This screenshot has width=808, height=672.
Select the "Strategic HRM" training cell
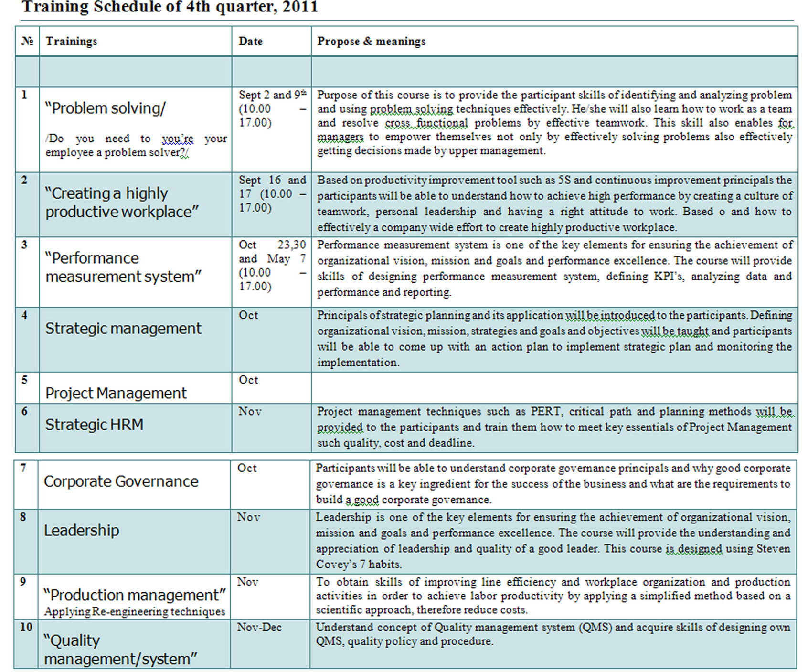94,425
